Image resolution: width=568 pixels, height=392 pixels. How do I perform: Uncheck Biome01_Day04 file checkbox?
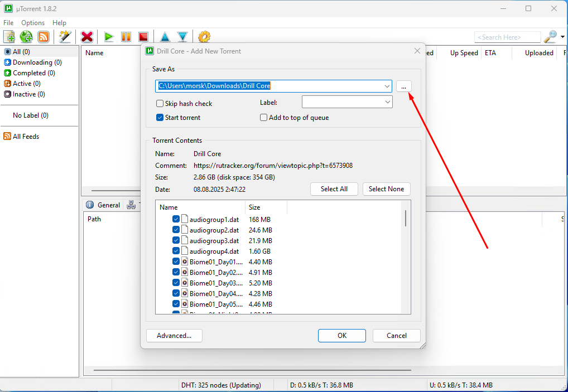point(176,293)
